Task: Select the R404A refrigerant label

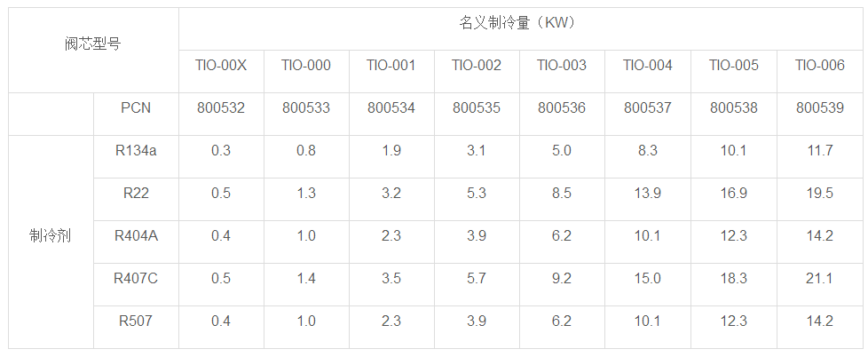Action: tap(136, 235)
